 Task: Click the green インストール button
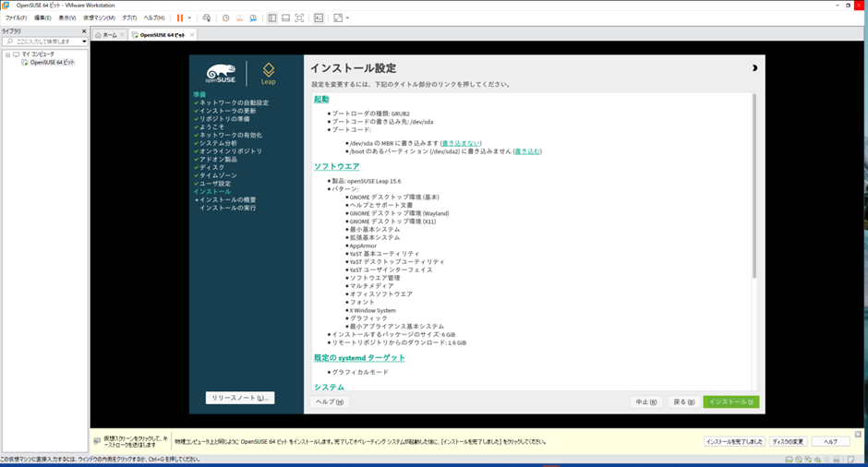tap(730, 401)
